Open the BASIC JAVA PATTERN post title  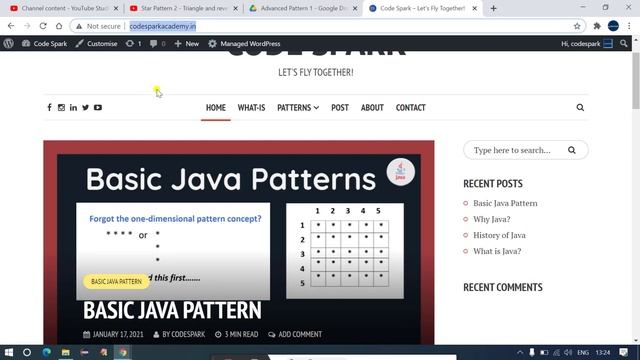pyautogui.click(x=172, y=310)
